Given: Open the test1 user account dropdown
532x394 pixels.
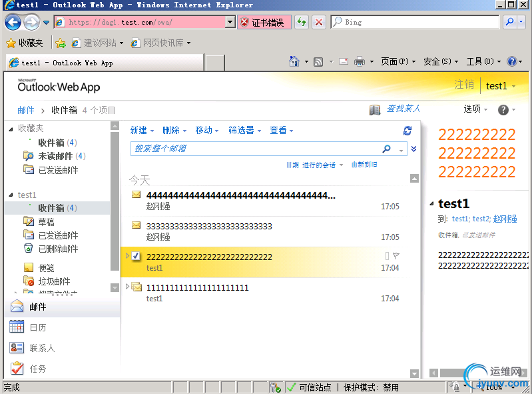Looking at the screenshot, I should (x=501, y=86).
